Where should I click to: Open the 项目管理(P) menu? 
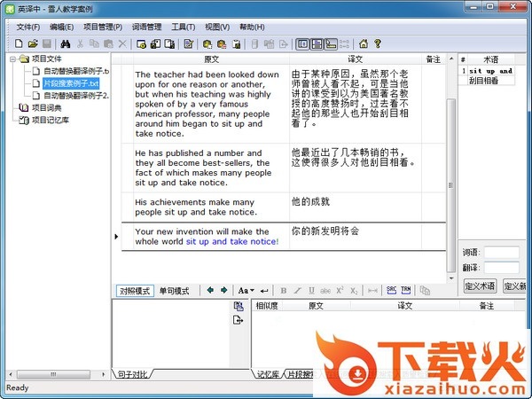(x=103, y=27)
